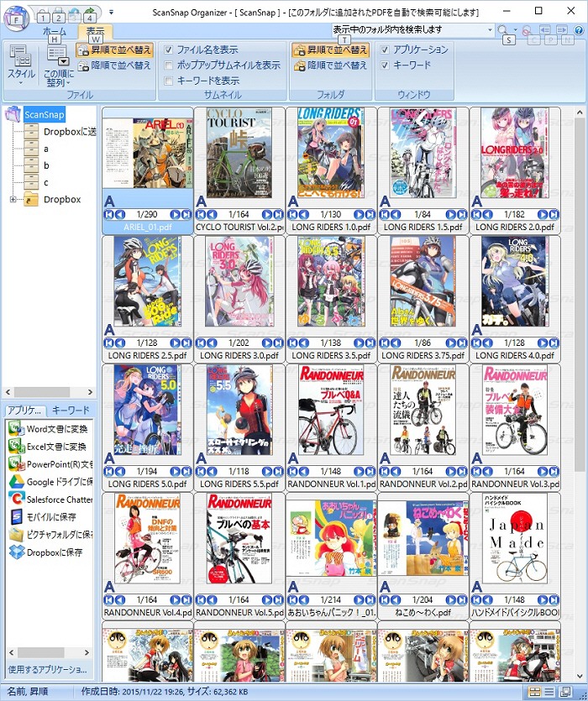Open the Style gallery icon
Image resolution: width=588 pixels, height=701 pixels.
coord(20,56)
